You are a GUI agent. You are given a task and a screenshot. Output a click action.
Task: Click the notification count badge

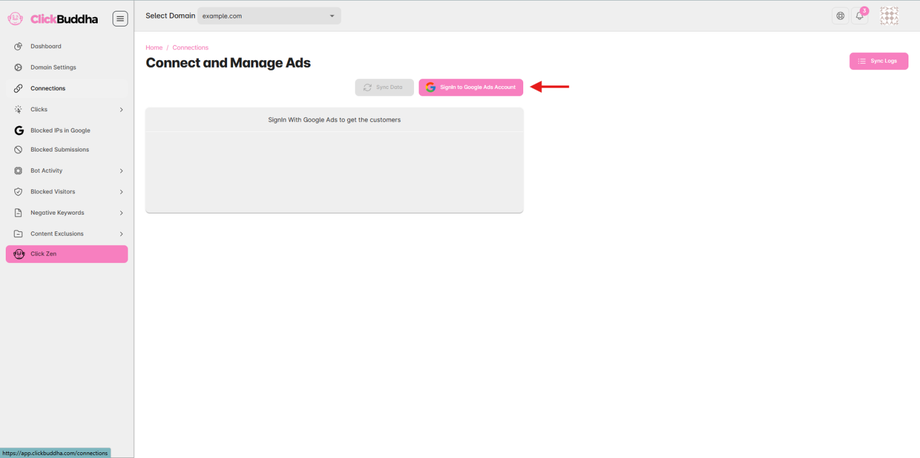(x=864, y=11)
